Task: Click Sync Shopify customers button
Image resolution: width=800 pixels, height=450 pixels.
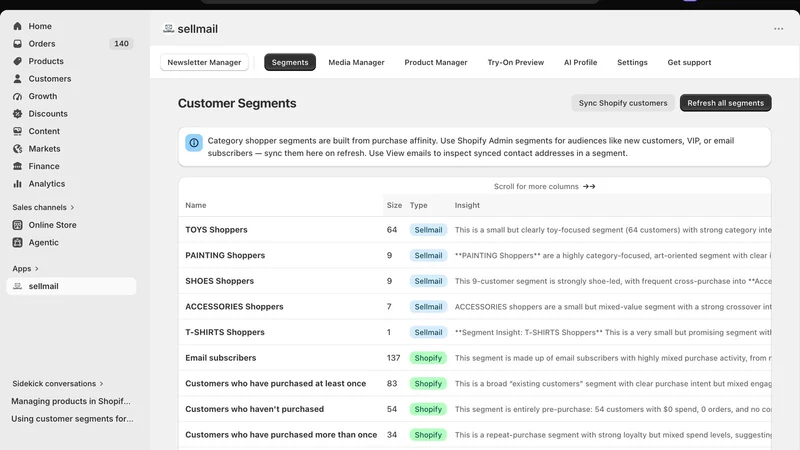Action: (x=623, y=103)
